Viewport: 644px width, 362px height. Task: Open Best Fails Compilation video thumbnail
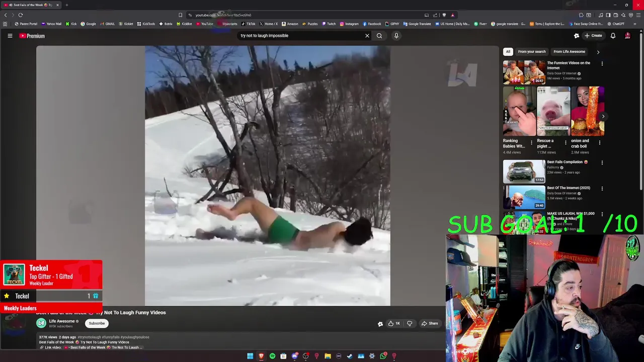click(524, 171)
